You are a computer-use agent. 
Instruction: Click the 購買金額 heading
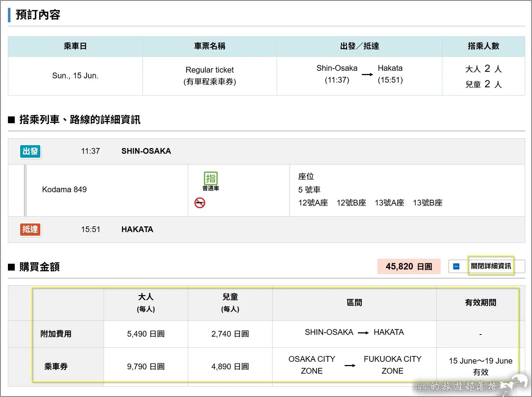(40, 267)
